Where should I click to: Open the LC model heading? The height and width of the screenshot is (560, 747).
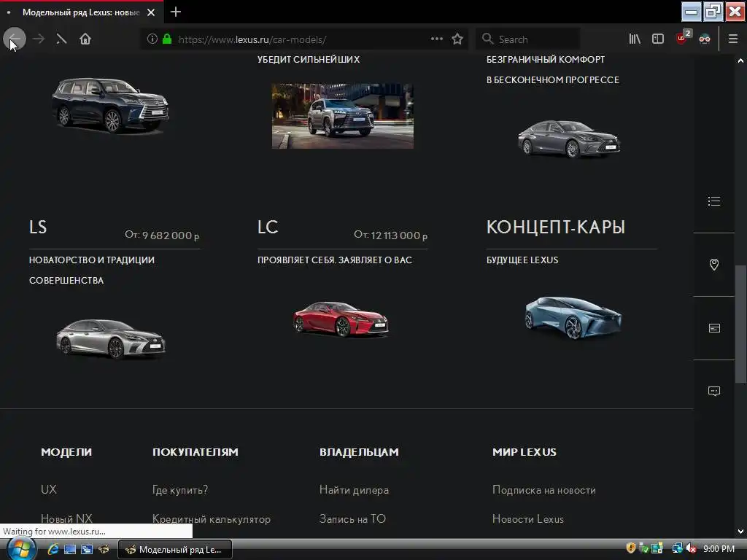[268, 227]
